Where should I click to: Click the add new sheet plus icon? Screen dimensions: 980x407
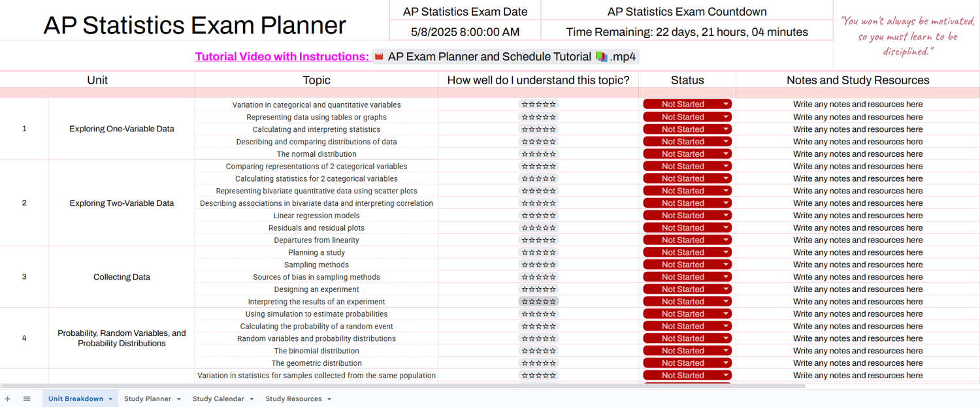(8, 399)
